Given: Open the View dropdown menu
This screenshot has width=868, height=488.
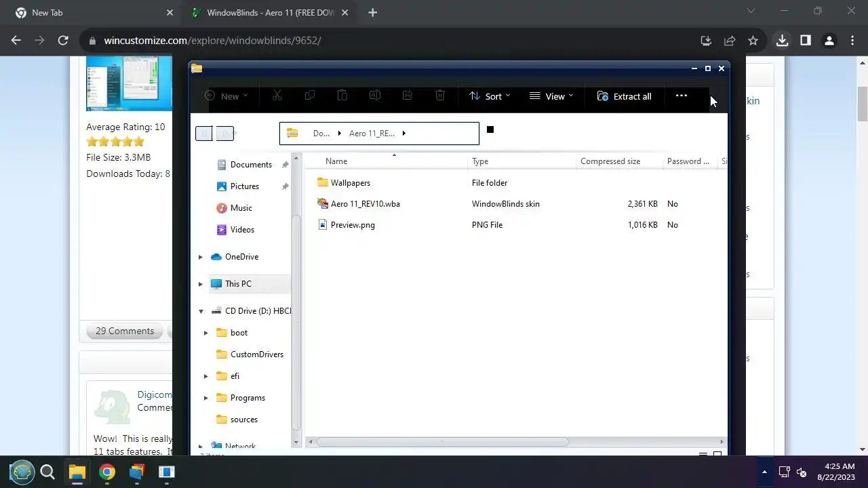Looking at the screenshot, I should tap(551, 96).
